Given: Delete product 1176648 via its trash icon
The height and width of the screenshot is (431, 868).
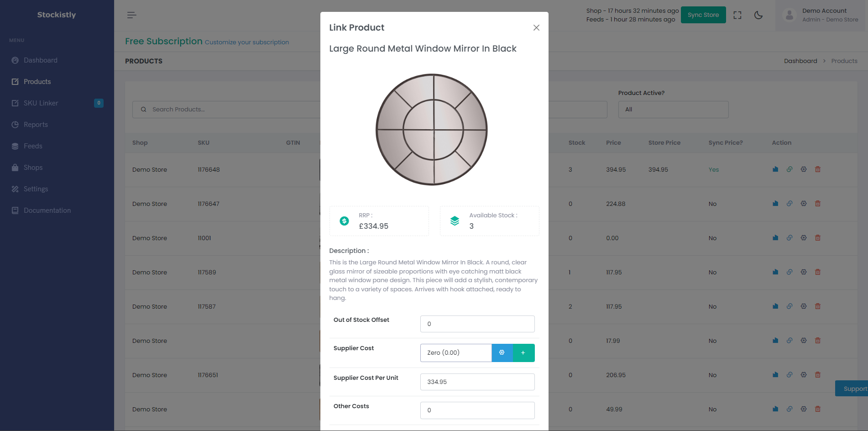Looking at the screenshot, I should coord(817,169).
